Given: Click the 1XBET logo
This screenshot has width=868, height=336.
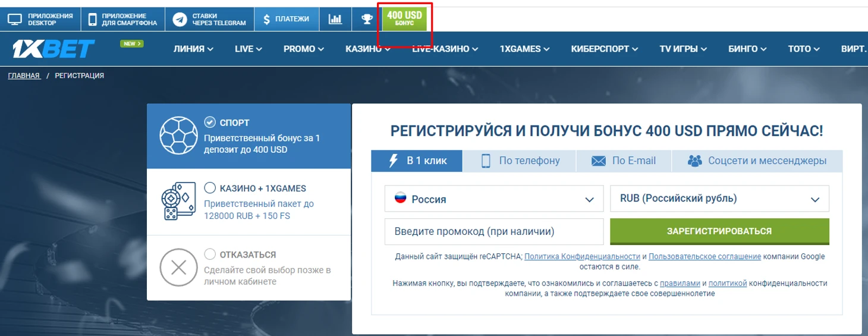Looking at the screenshot, I should click(54, 49).
